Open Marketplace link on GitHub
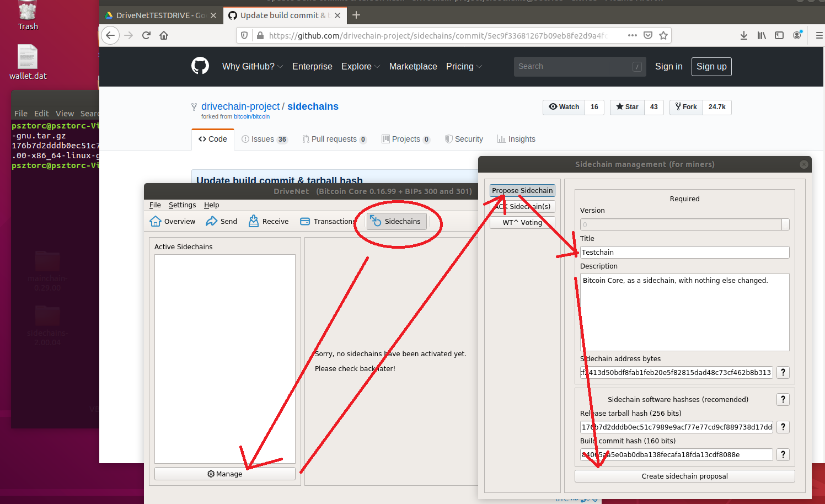The height and width of the screenshot is (504, 825). pos(413,66)
